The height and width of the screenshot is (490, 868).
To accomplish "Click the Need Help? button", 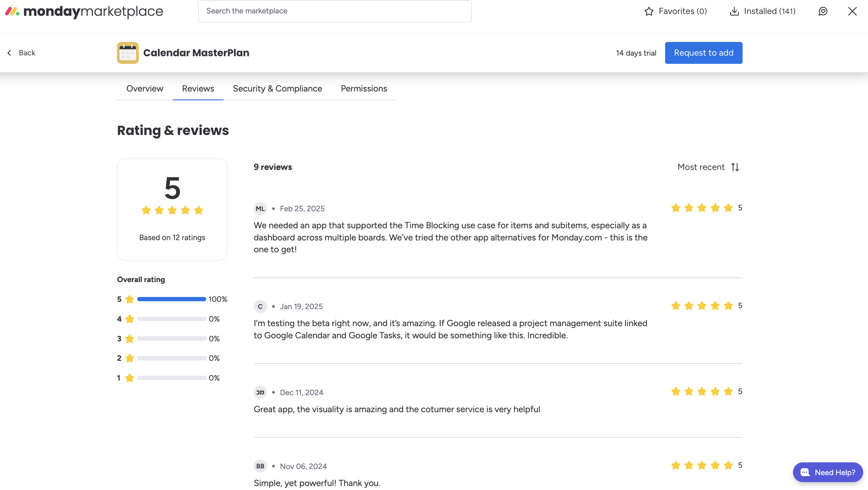I will point(828,472).
